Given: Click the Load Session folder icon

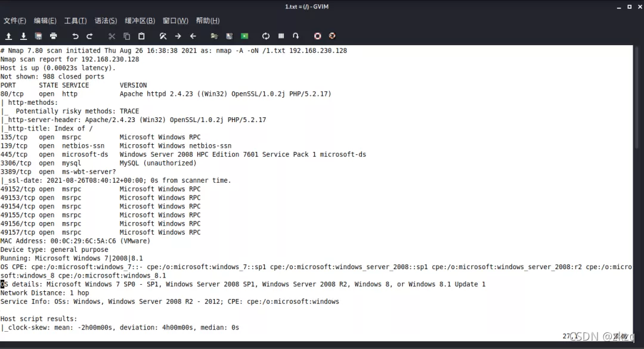Looking at the screenshot, I should [x=214, y=36].
